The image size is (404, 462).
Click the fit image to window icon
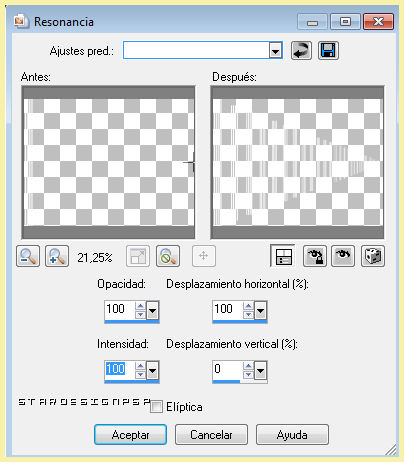tap(138, 256)
